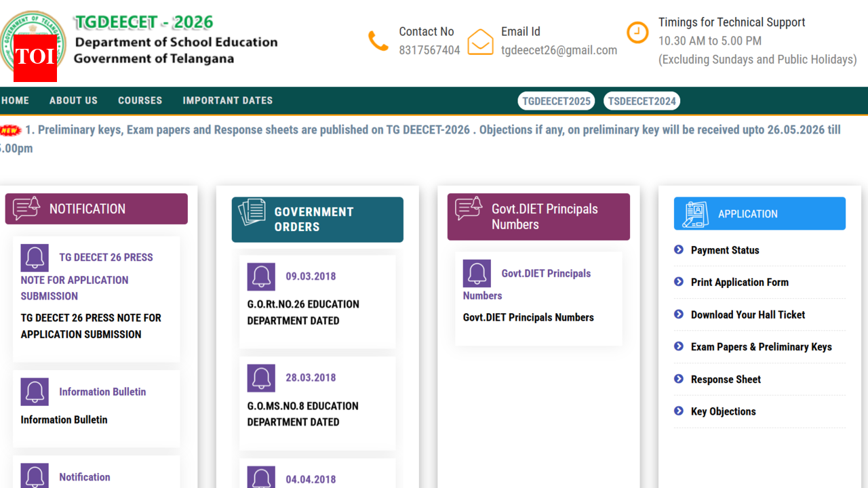
Task: Click the orange clock timings icon
Action: [x=637, y=33]
